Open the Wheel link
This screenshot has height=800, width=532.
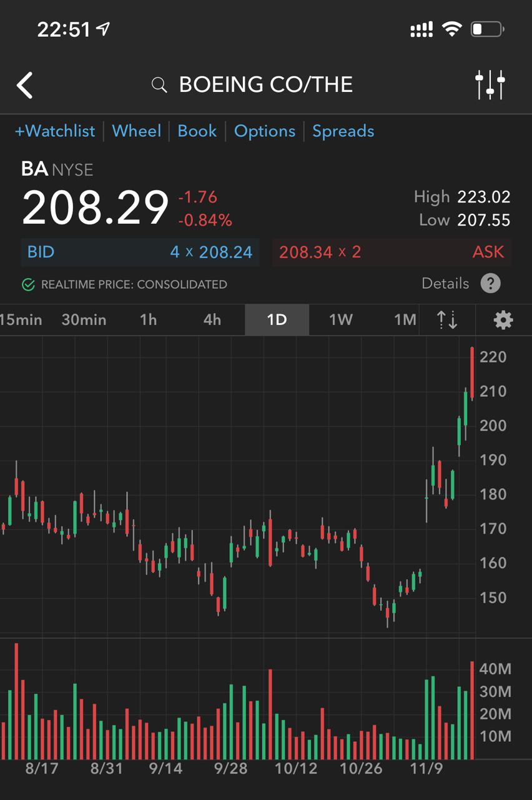pyautogui.click(x=137, y=131)
